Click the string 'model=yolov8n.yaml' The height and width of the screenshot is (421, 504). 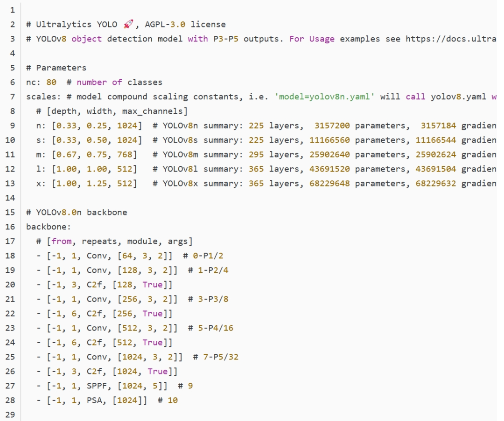click(x=324, y=97)
